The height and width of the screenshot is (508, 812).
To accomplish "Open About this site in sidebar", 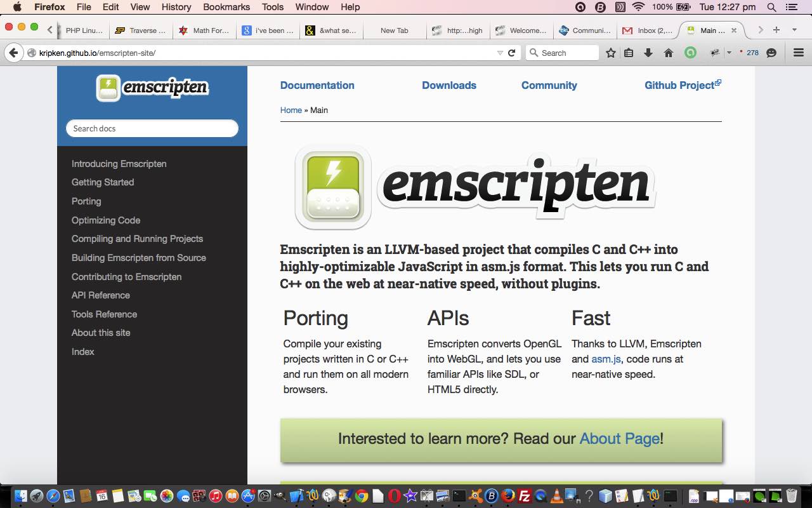I will 100,333.
